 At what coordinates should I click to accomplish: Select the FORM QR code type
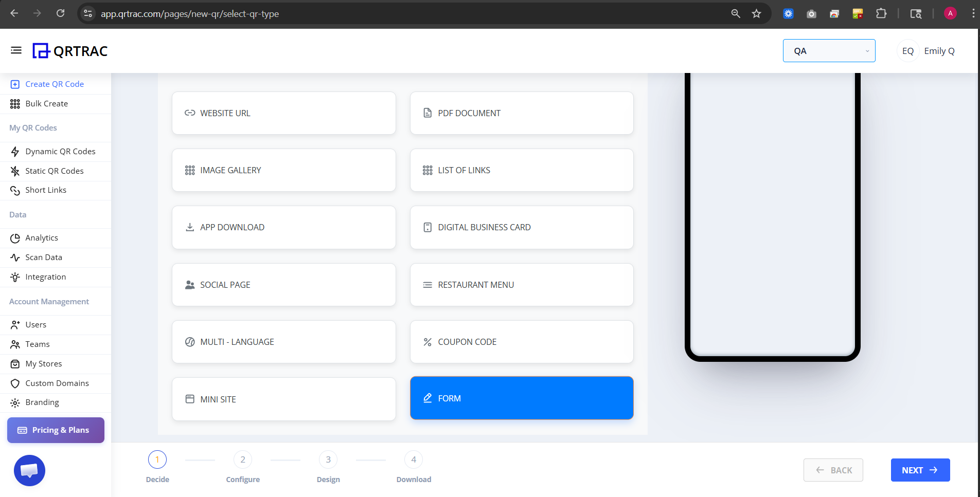click(x=521, y=398)
